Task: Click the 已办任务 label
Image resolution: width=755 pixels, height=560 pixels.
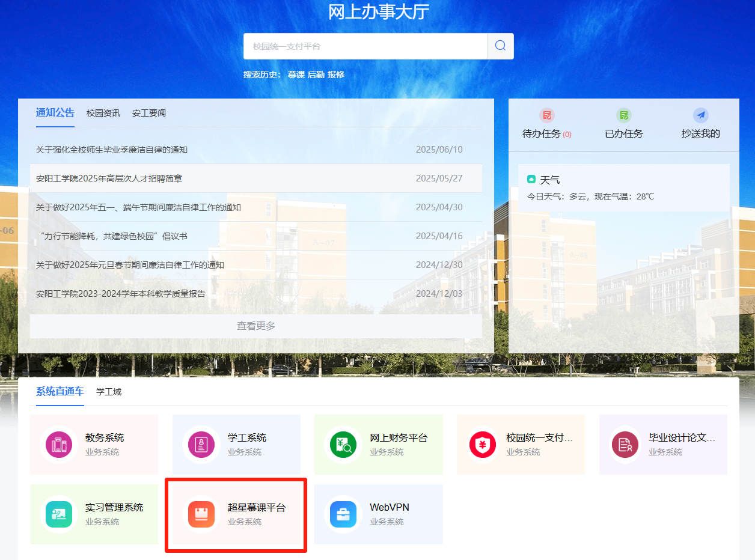Action: pos(624,133)
